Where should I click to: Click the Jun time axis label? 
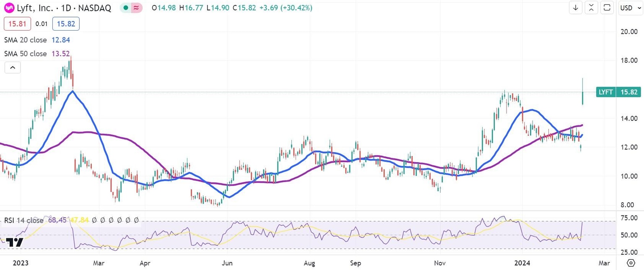click(x=227, y=263)
